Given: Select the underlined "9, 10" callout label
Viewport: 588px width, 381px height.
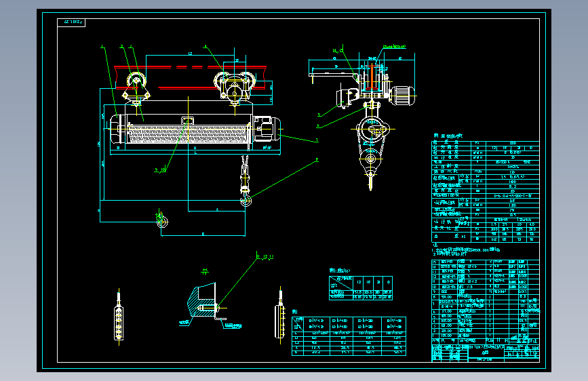Looking at the screenshot, I should 160,170.
